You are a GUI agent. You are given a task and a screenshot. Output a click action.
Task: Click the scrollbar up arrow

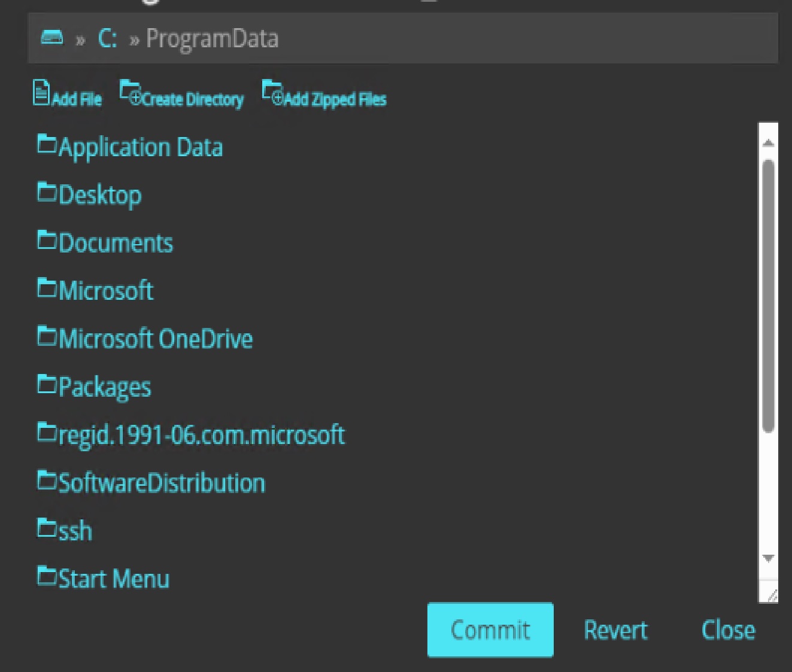769,142
